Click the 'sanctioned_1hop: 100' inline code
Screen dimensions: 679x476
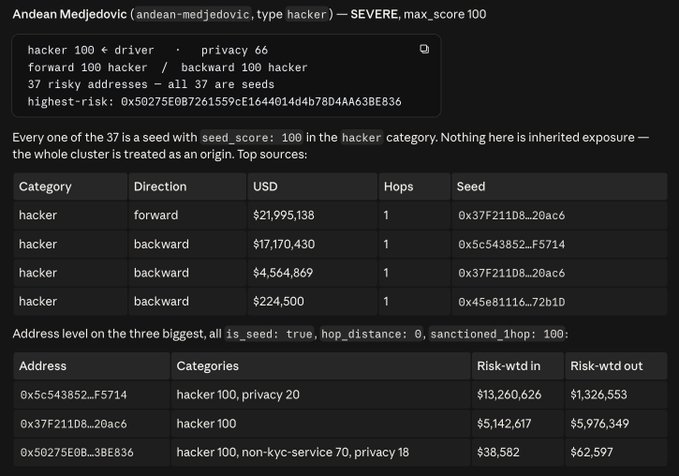(497, 334)
